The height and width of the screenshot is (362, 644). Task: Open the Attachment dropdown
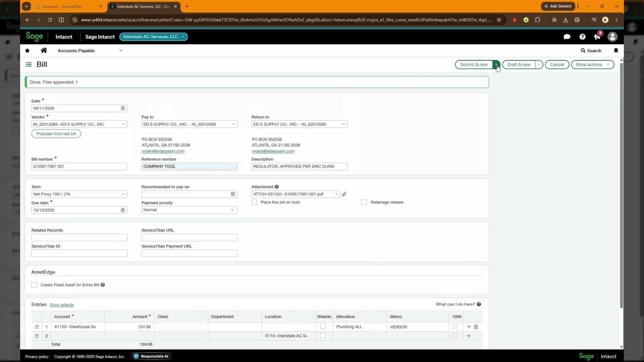pos(336,194)
